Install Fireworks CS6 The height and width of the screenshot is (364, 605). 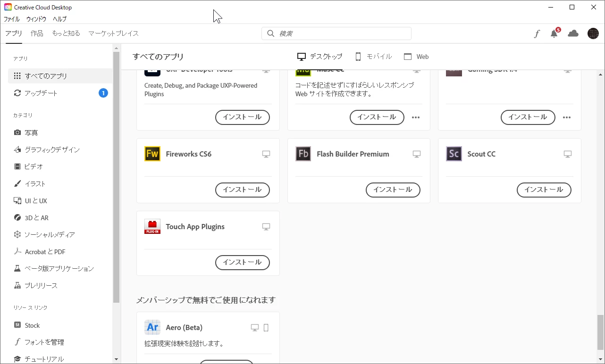click(x=243, y=190)
